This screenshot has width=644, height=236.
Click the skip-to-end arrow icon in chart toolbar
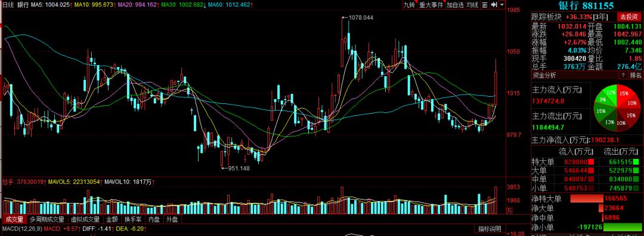pos(494,5)
